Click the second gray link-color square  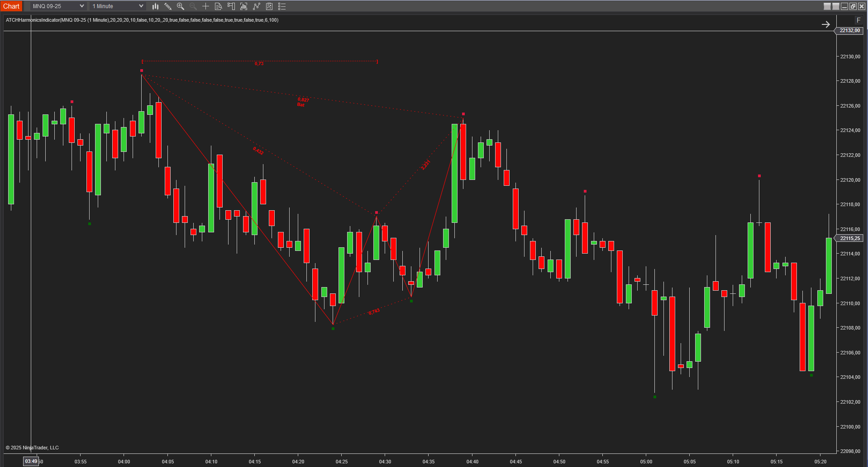pyautogui.click(x=835, y=6)
